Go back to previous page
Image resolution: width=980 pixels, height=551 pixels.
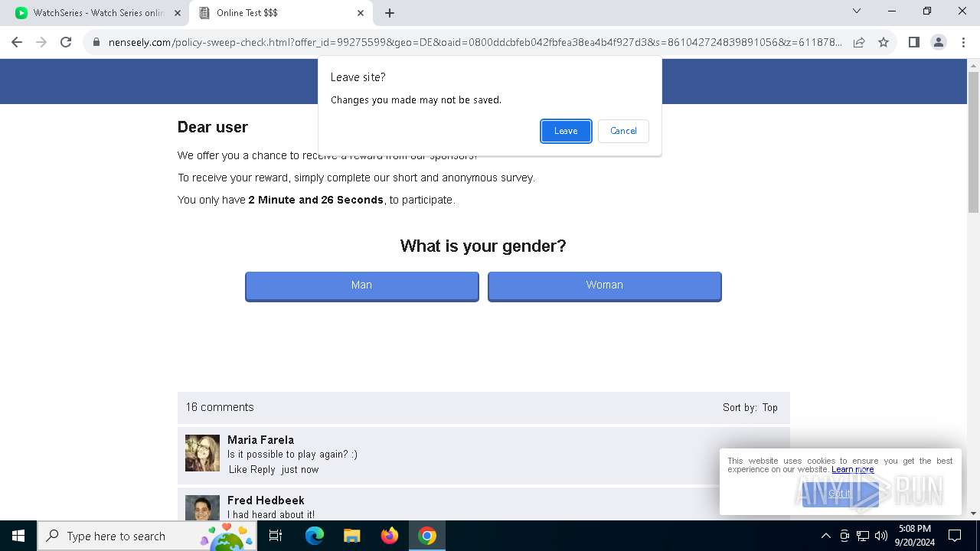17,42
